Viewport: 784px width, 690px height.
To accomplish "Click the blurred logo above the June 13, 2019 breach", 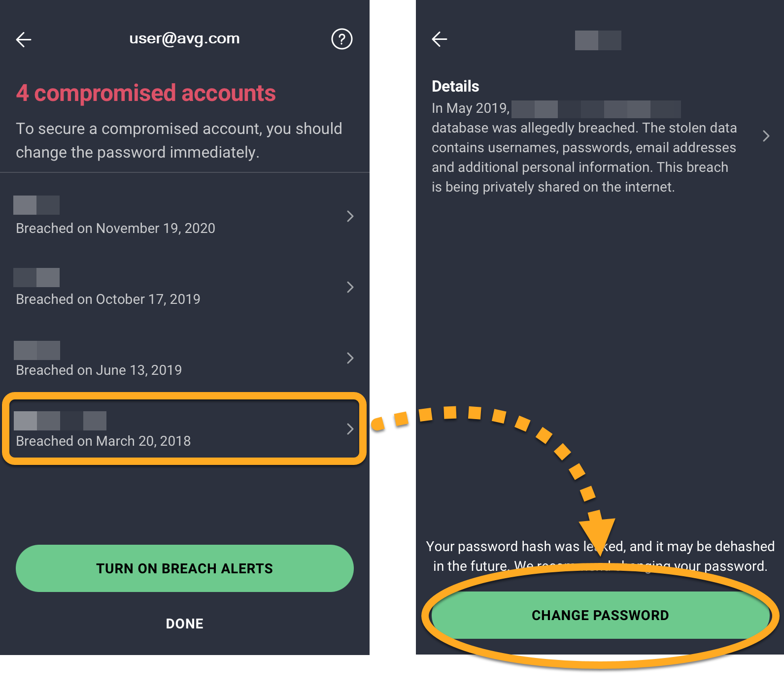I will click(37, 350).
